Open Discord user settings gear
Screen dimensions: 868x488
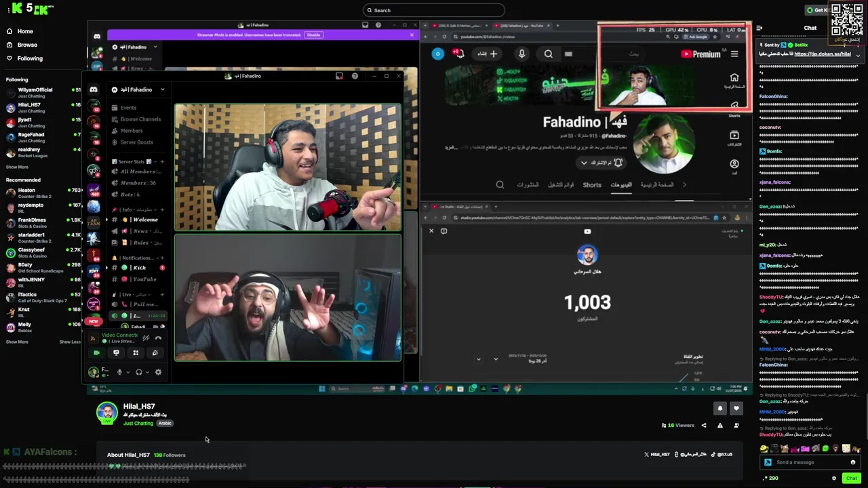[158, 372]
